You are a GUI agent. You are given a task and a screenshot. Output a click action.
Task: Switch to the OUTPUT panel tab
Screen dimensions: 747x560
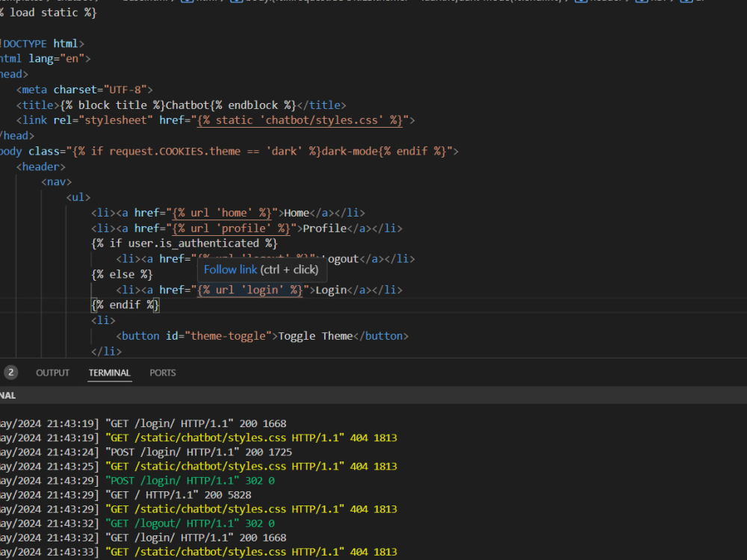[52, 373]
